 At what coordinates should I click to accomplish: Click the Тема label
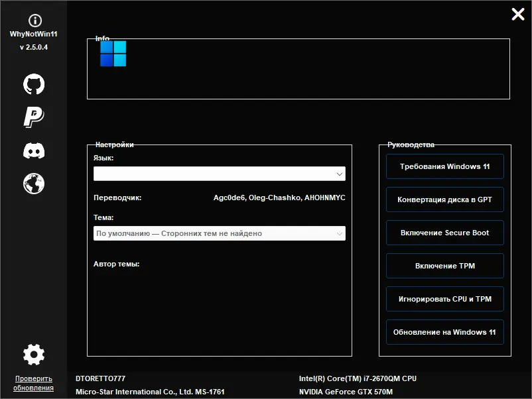[x=103, y=217]
